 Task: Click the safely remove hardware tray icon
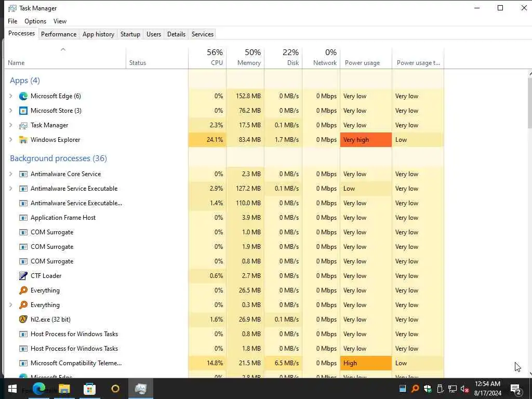point(440,389)
